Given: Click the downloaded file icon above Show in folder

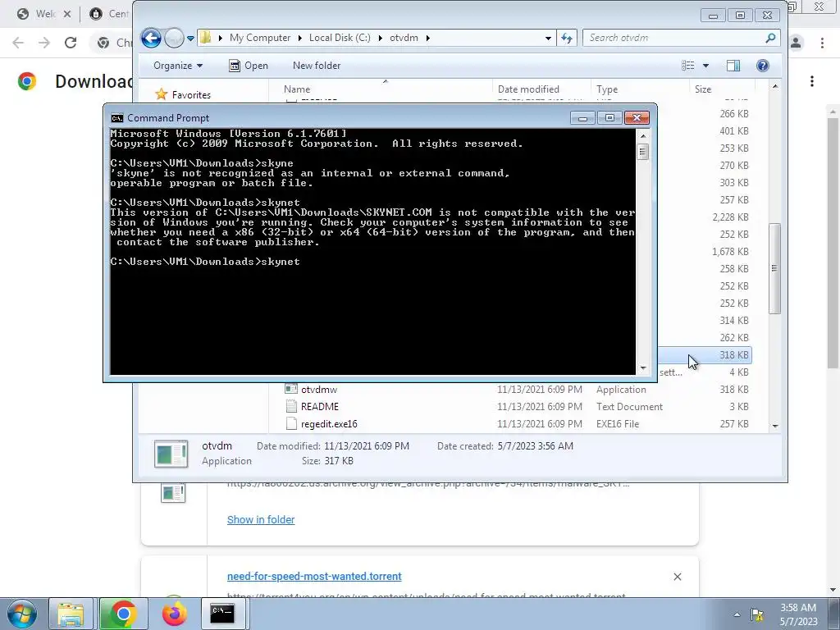Looking at the screenshot, I should (x=173, y=493).
